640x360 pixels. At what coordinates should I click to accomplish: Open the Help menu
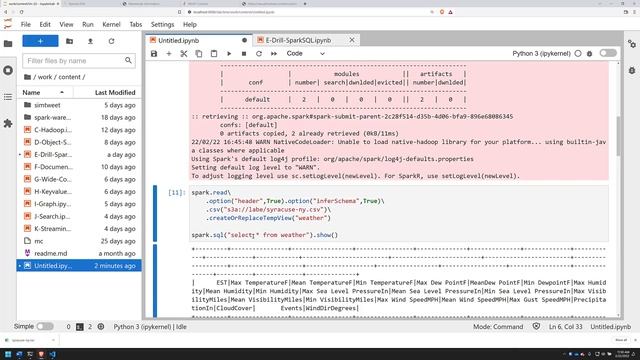pyautogui.click(x=190, y=24)
